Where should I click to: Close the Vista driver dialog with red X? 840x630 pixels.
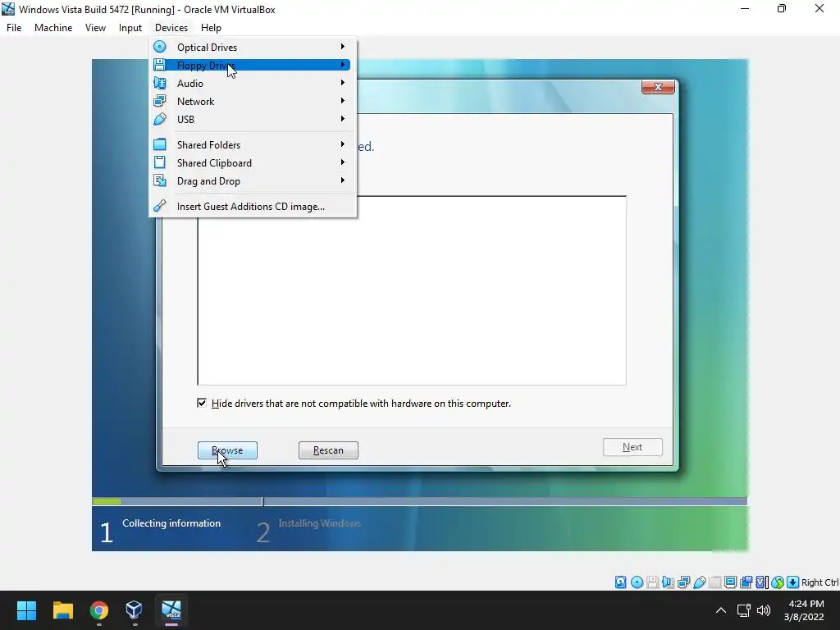pyautogui.click(x=658, y=87)
